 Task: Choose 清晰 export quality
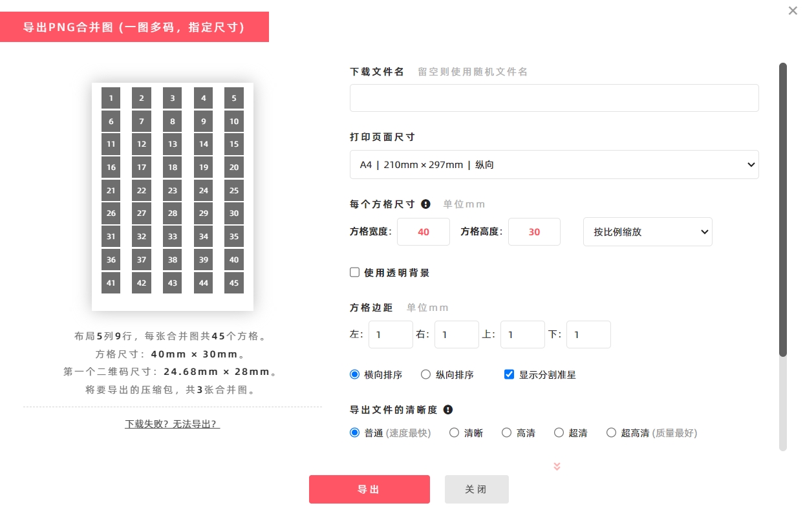tap(454, 433)
